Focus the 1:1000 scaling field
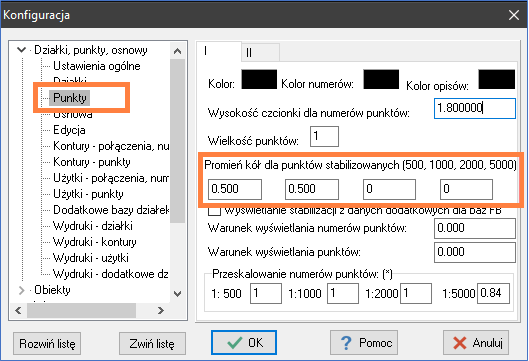 point(343,294)
